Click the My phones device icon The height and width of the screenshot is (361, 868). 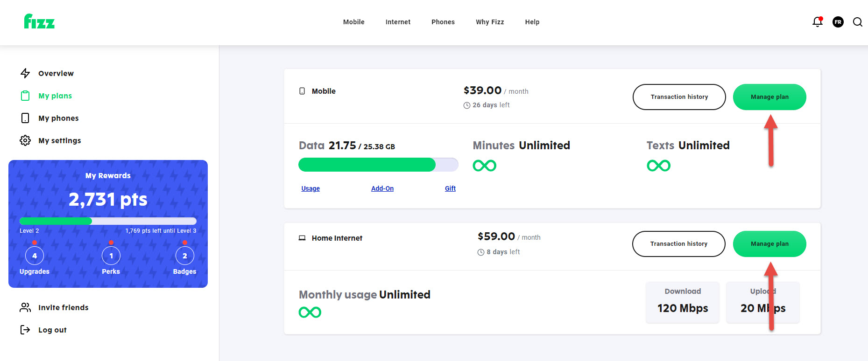pos(25,118)
